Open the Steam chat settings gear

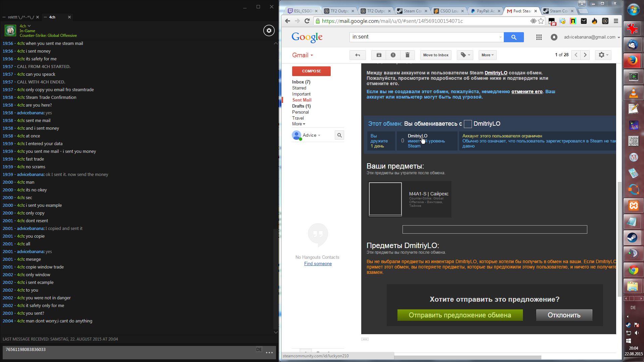pos(269,31)
